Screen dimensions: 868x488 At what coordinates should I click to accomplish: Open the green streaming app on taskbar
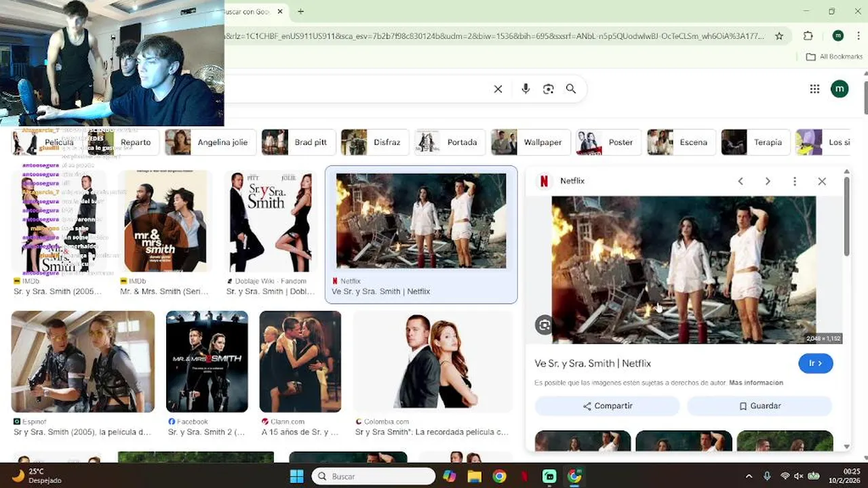(x=549, y=476)
